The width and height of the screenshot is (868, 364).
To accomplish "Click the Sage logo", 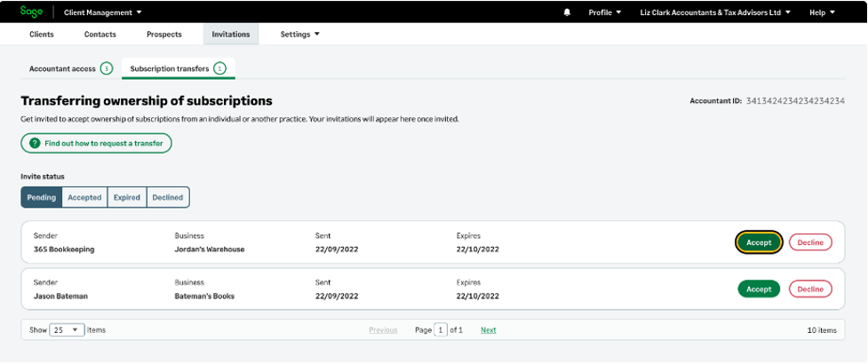I will (x=31, y=12).
